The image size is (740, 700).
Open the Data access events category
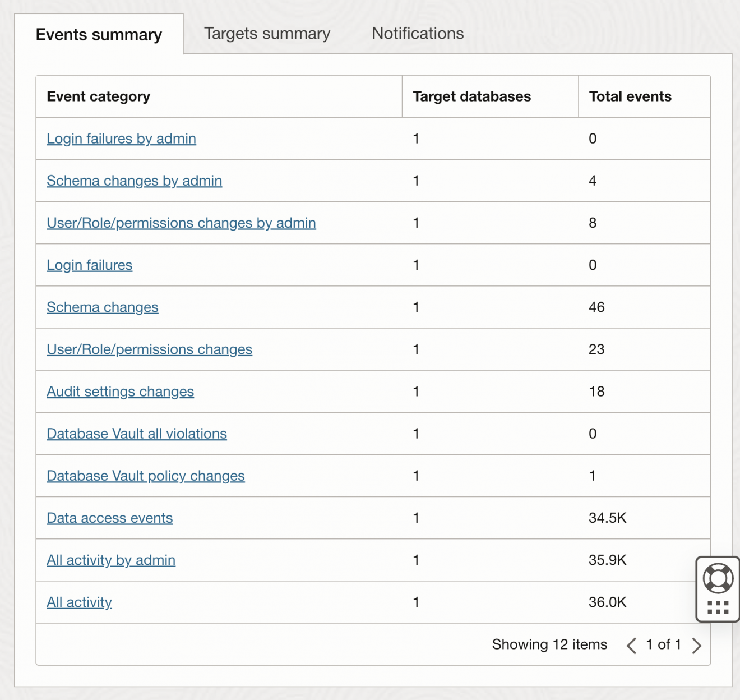point(109,518)
